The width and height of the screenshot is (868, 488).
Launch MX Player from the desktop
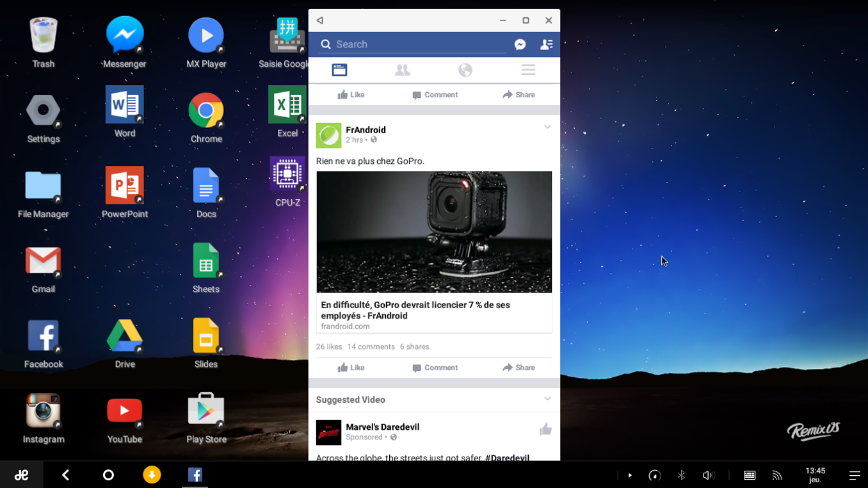pyautogui.click(x=206, y=36)
